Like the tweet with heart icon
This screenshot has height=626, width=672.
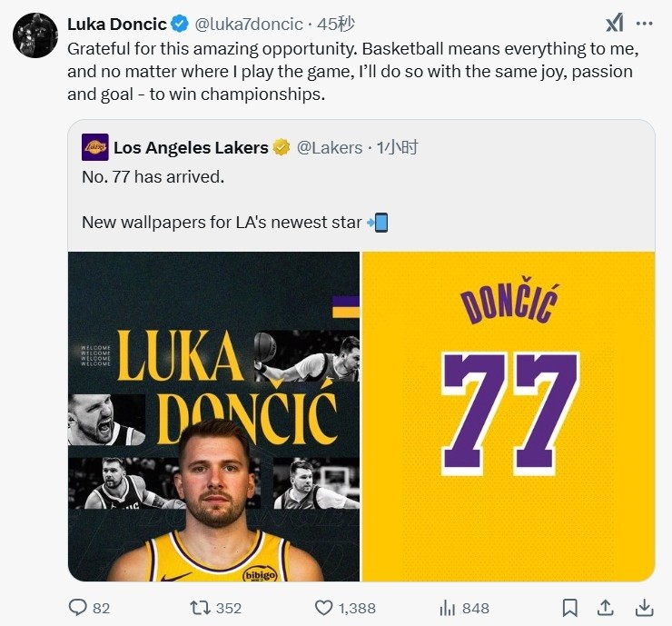tap(323, 607)
